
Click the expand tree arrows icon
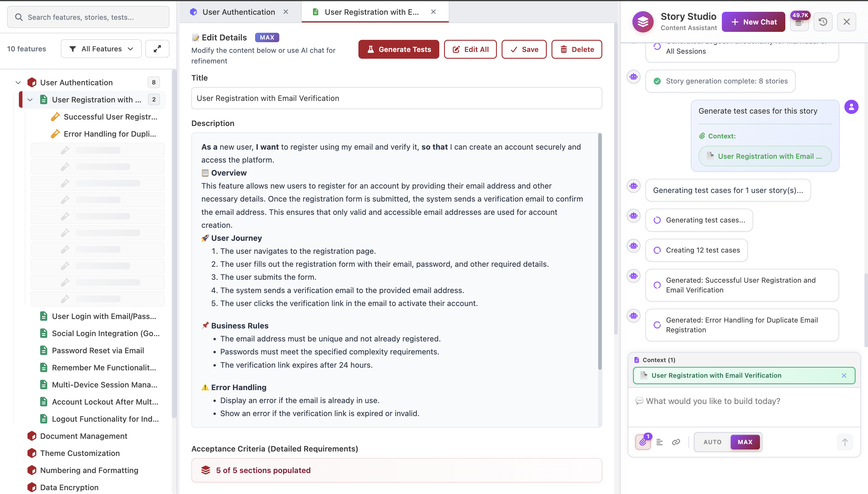click(x=157, y=49)
